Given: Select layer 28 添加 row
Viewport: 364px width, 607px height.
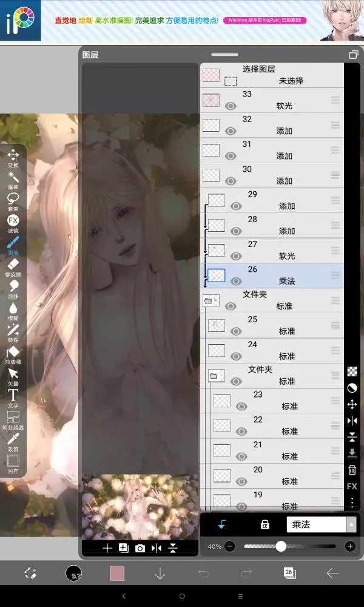Looking at the screenshot, I should tap(272, 225).
